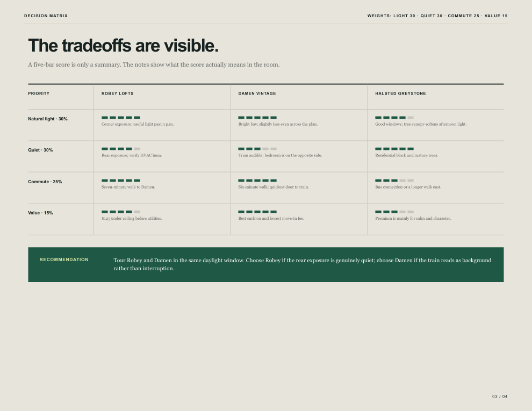532x411 pixels.
Task: Click Halsted Greystone quiet score bar
Action: click(394, 149)
